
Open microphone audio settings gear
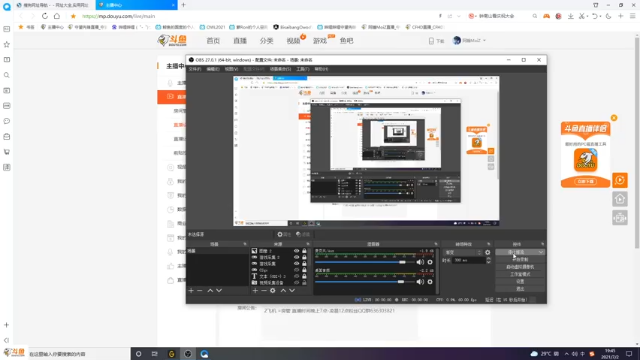430,262
